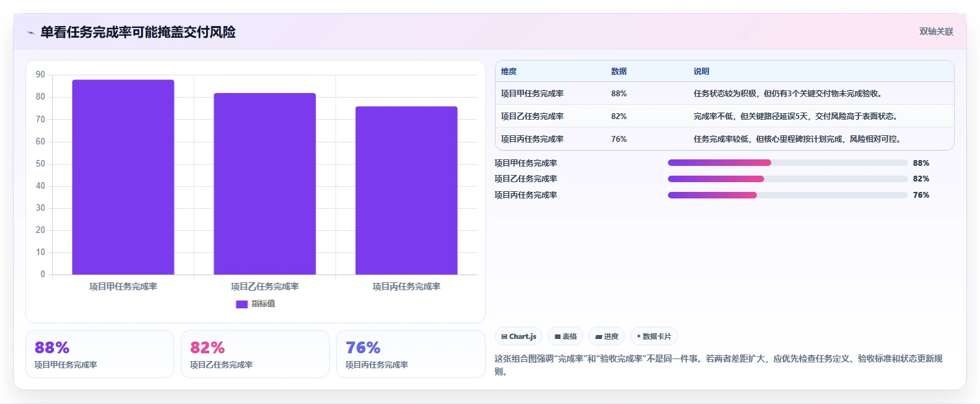The width and height of the screenshot is (980, 404).
Task: Select the 表格 tag chip
Action: (565, 336)
